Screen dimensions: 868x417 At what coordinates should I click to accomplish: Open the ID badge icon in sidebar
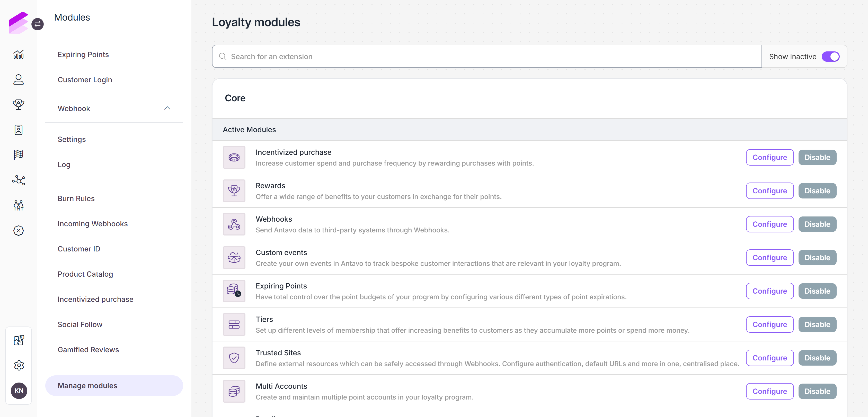19,130
